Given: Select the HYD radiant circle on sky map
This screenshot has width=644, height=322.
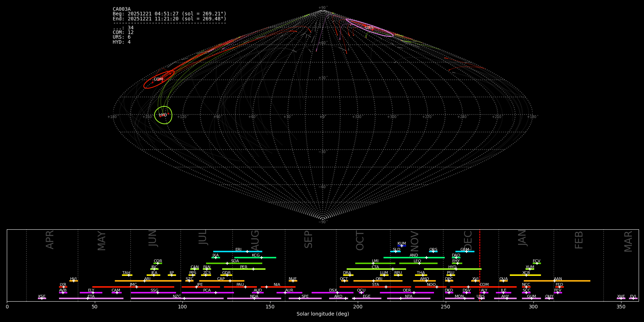Looking at the screenshot, I should tap(163, 115).
